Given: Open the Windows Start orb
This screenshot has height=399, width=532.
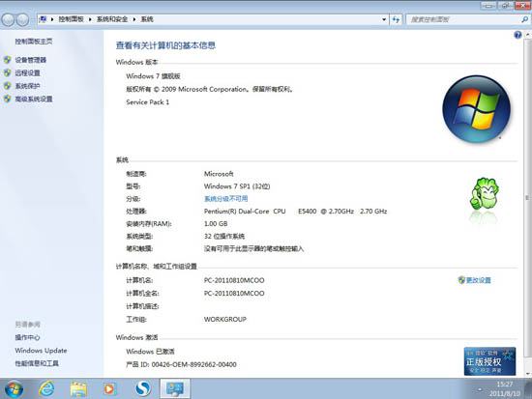Looking at the screenshot, I should [x=15, y=388].
